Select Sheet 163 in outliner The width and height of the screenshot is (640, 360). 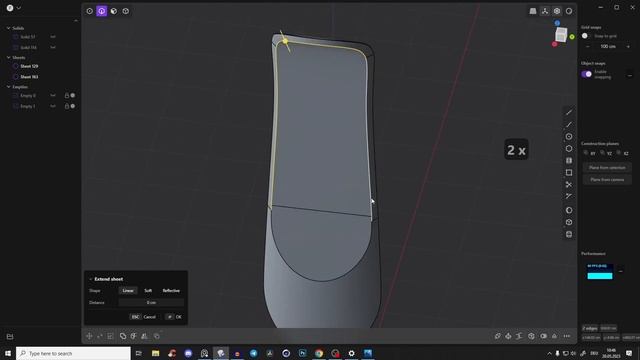click(29, 77)
